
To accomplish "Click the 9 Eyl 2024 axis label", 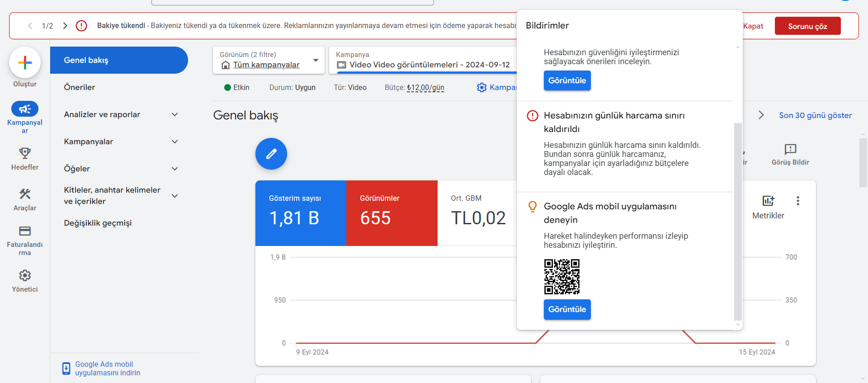I will [312, 352].
